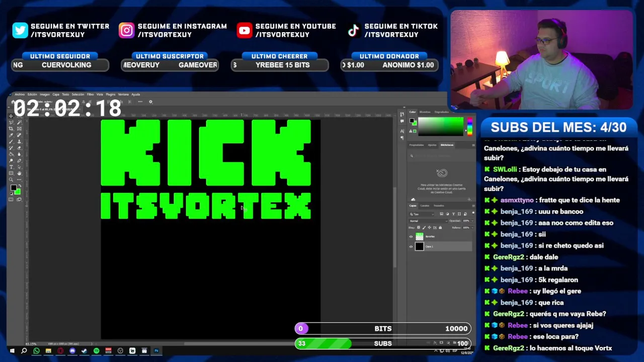Viewport: 644px width, 362px height.
Task: Switch to the Propiedades tab
Action: pos(417,145)
